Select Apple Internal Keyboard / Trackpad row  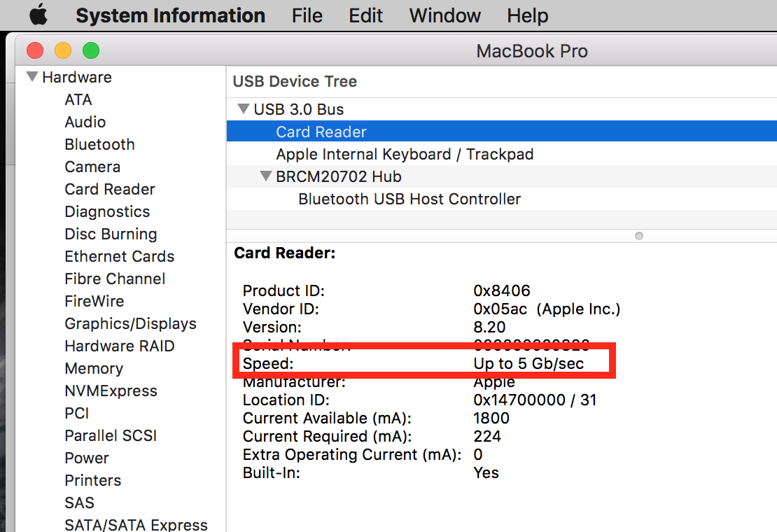point(501,154)
